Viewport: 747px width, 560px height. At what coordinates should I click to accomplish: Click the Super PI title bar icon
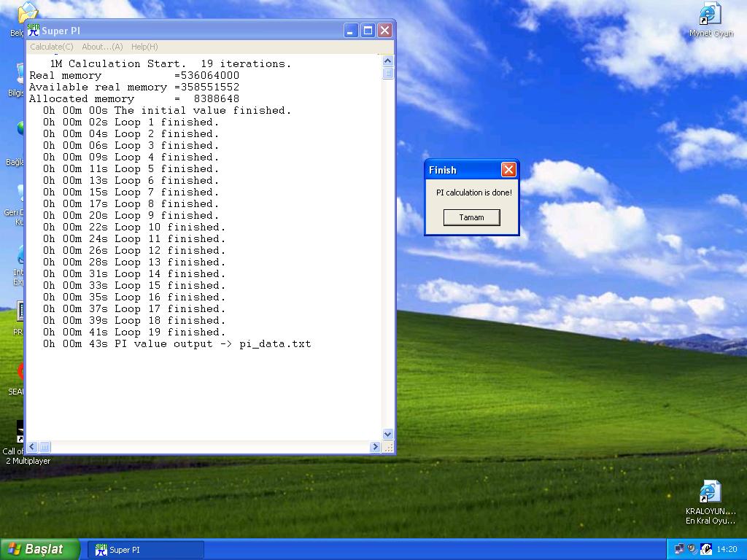tap(34, 31)
